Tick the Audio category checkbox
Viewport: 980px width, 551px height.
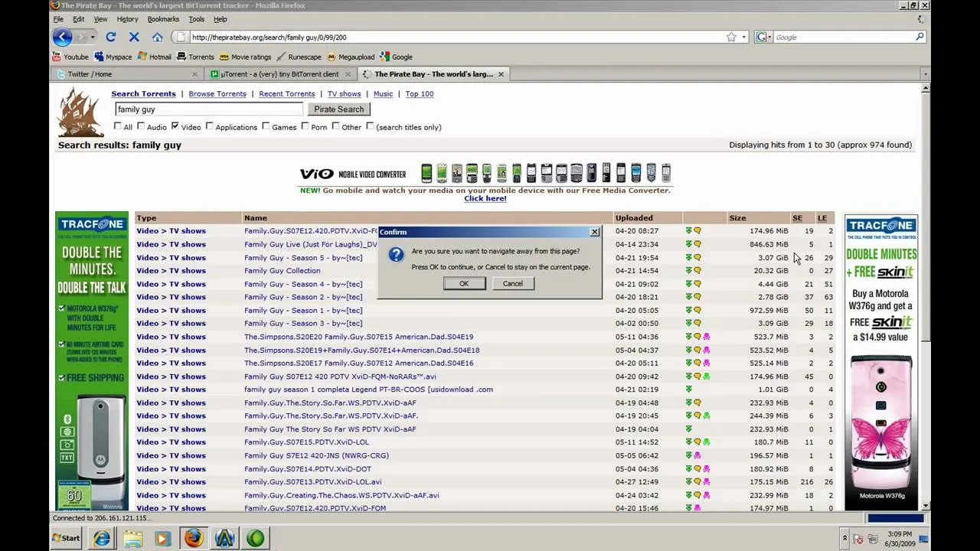click(141, 126)
